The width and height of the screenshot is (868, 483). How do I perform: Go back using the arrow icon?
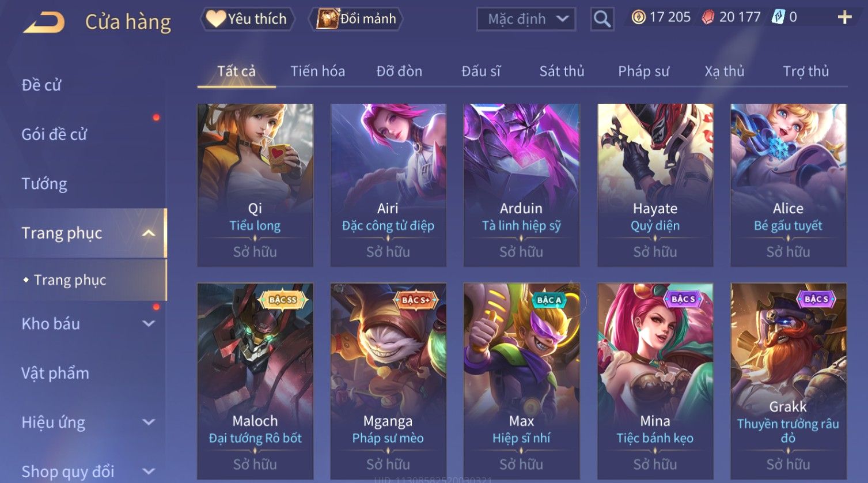(43, 22)
